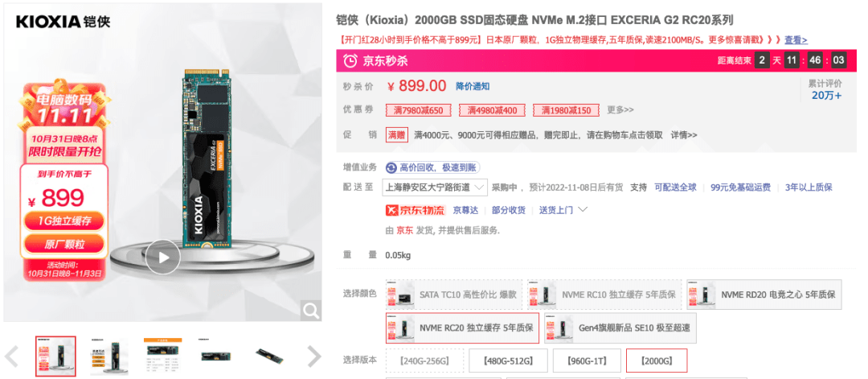This screenshot has width=868, height=379.
Task: Select the second product thumbnail
Action: click(109, 356)
